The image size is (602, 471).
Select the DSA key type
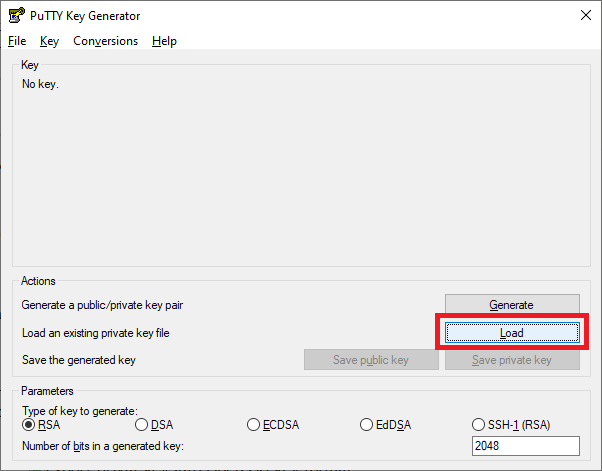154,425
